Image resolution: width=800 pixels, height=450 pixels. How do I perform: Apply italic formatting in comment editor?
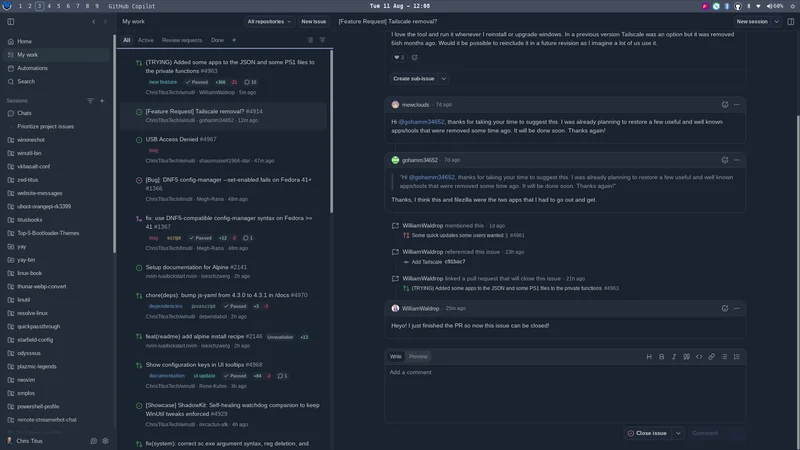click(x=674, y=357)
